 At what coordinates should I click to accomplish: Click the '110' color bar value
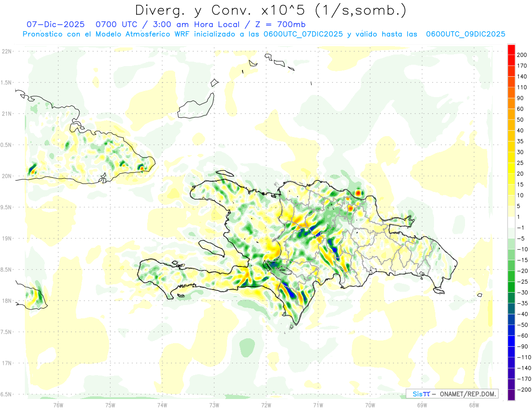point(521,87)
